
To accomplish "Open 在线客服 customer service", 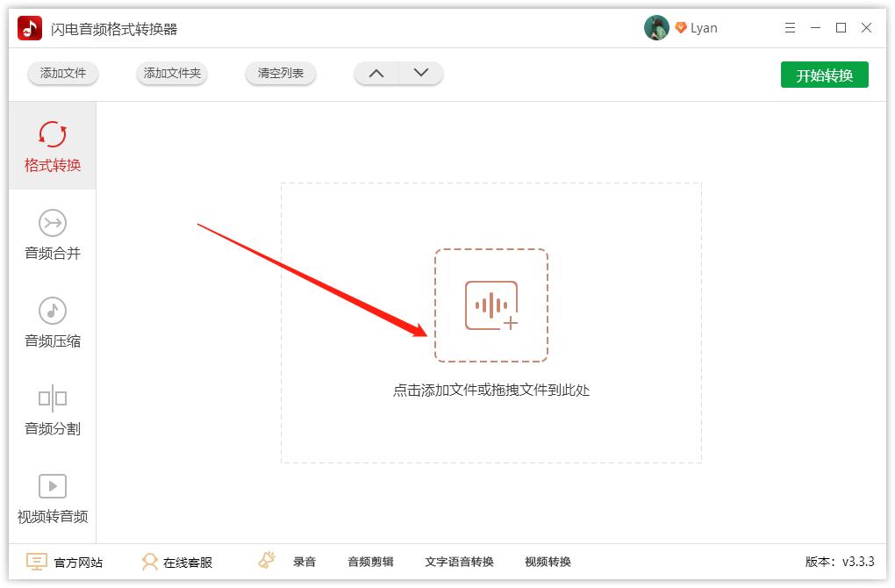I will 175,562.
